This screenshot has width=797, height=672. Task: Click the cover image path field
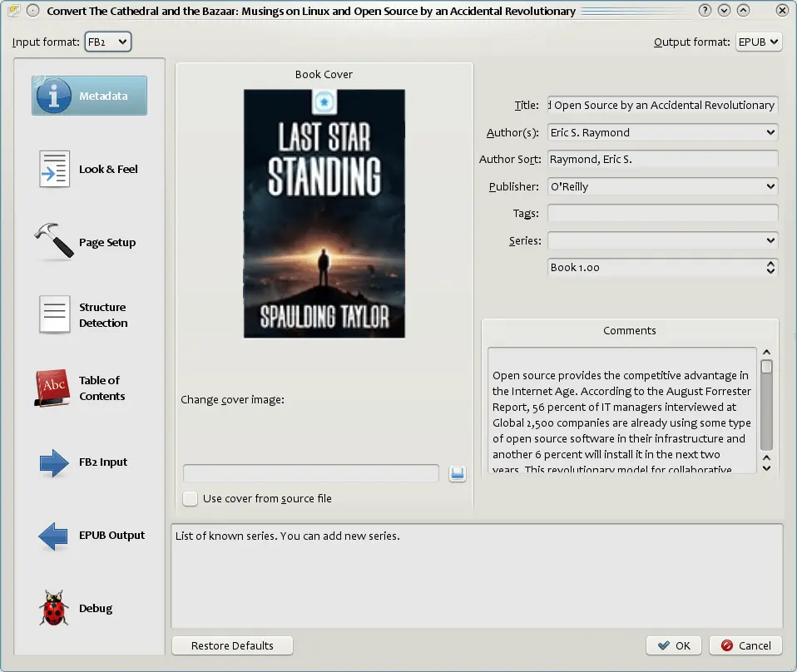coord(311,473)
